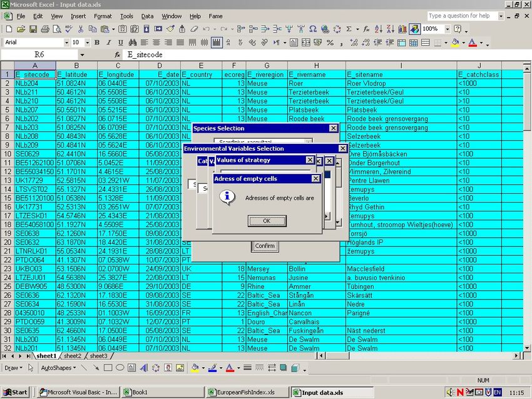
Task: Click the Print Preview icon
Action: (57, 29)
